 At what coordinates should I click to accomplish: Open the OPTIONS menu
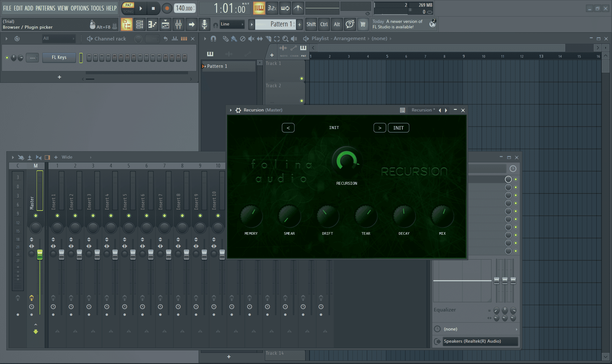(80, 8)
